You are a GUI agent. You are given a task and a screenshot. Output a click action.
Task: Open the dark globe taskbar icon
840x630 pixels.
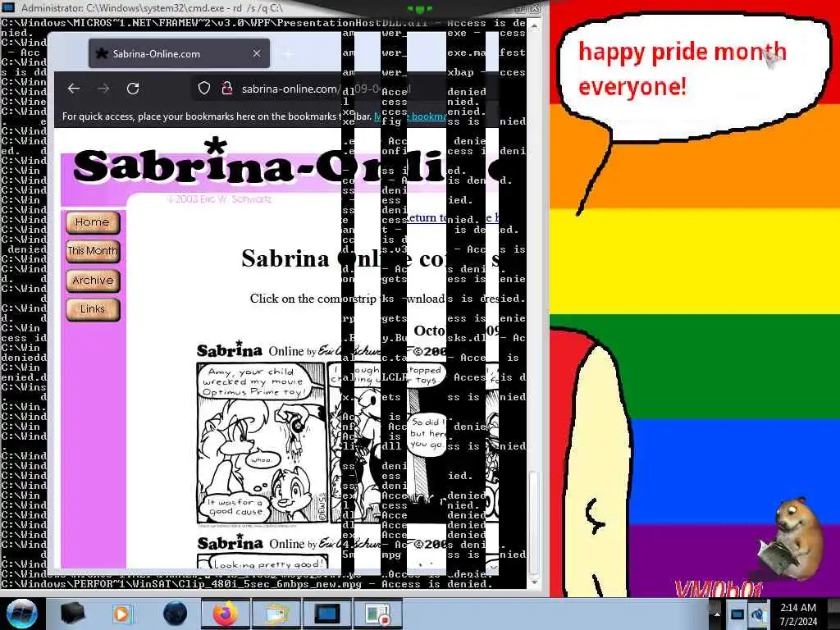point(175,614)
